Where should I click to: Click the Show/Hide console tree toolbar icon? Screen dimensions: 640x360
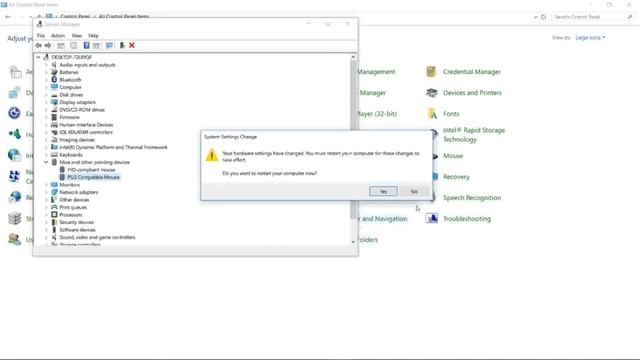coord(61,45)
